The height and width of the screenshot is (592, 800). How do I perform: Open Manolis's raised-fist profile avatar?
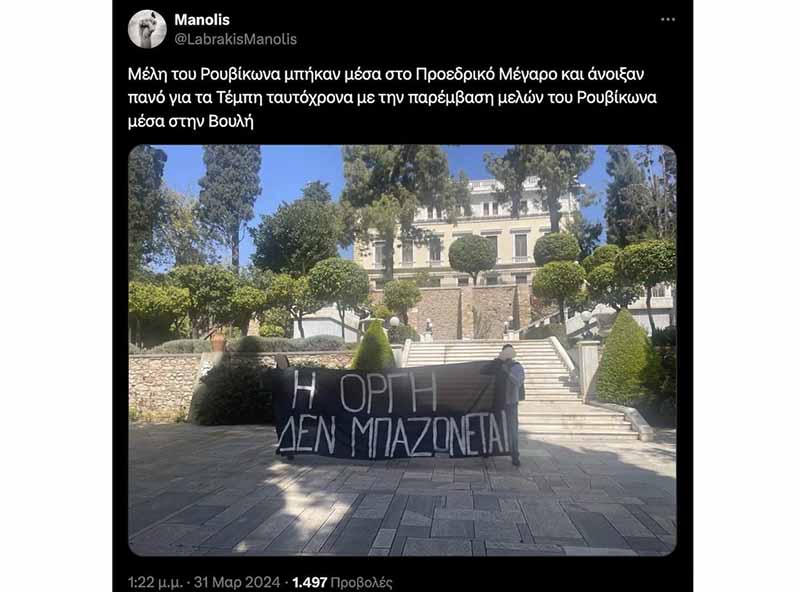[x=147, y=29]
